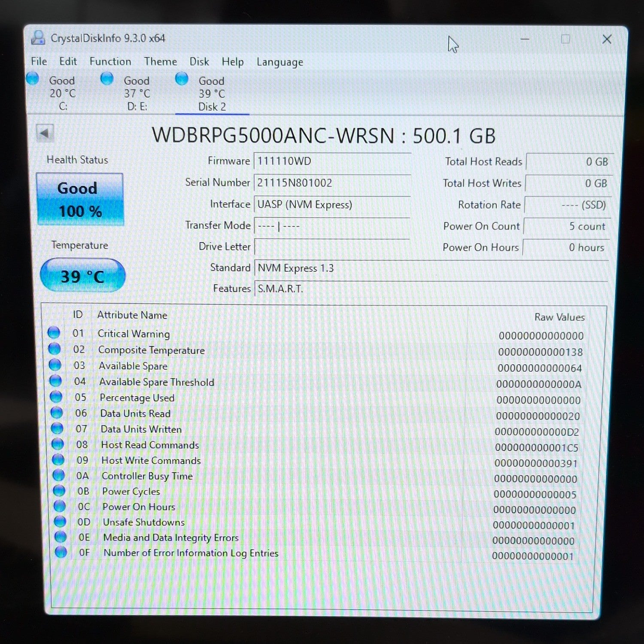Click the Features field S.M.A.R.T.
Image resolution: width=644 pixels, height=644 pixels.
click(x=431, y=289)
